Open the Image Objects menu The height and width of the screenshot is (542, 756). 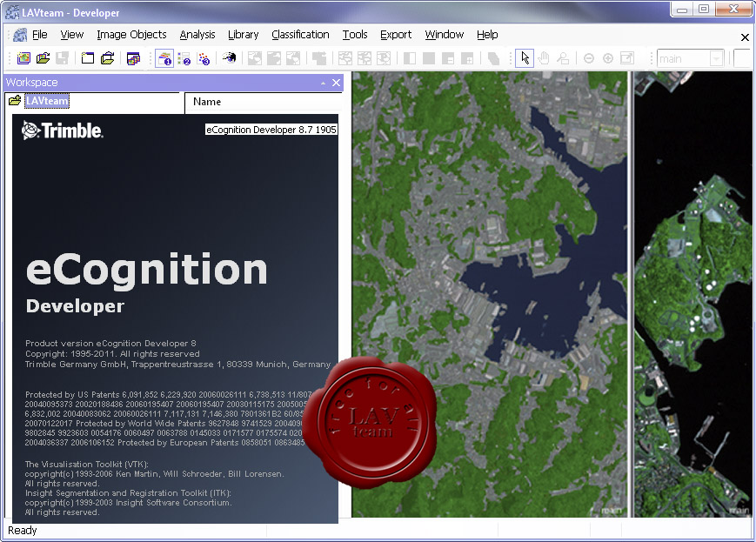131,35
